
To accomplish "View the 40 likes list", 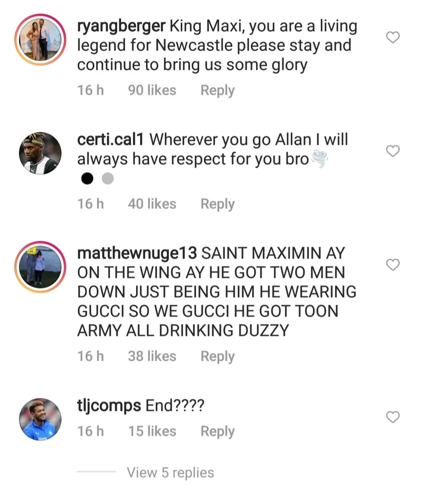I will 152,204.
